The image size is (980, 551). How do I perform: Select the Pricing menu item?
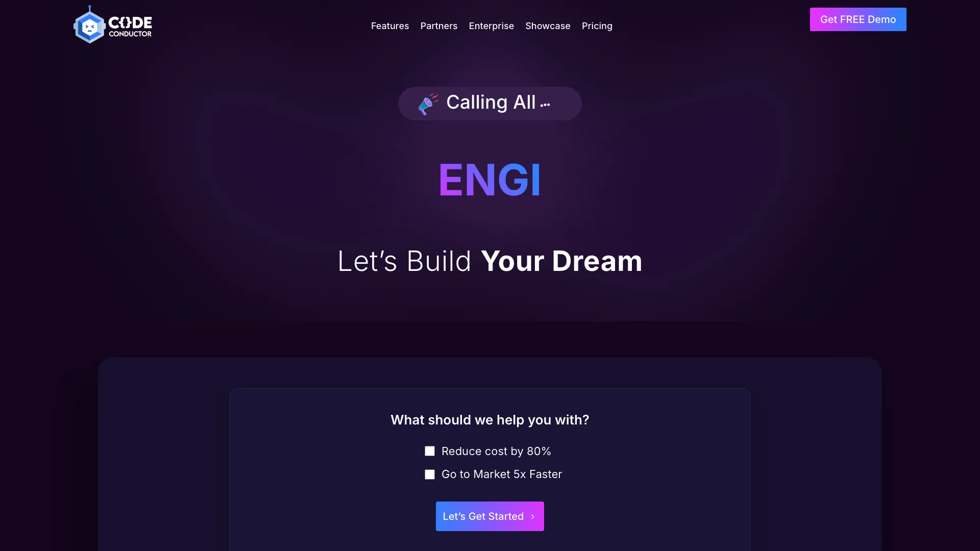pos(597,26)
